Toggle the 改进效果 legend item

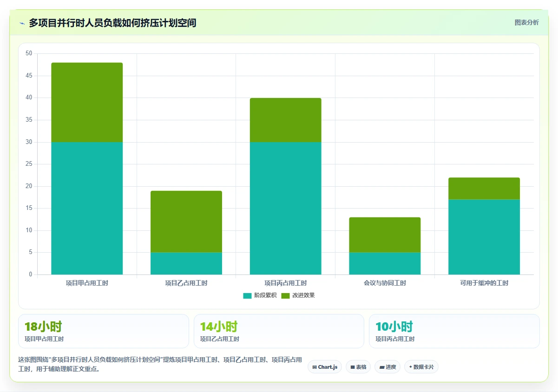click(x=298, y=295)
